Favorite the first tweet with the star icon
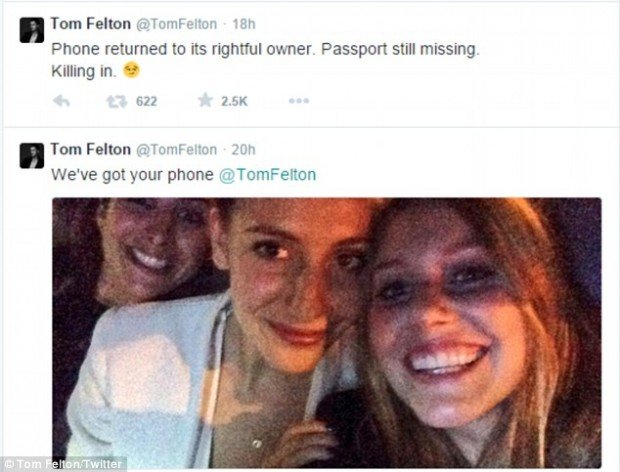Screen dimensions: 620x472 coord(204,101)
